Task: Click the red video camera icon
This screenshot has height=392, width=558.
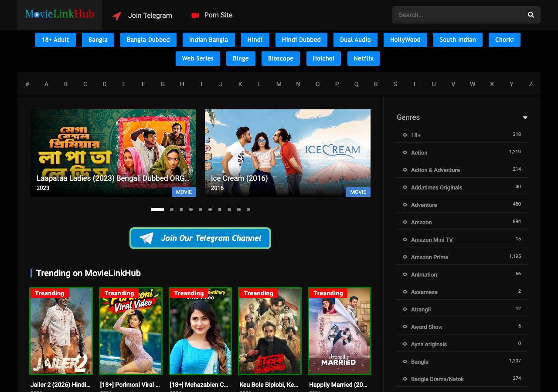Action: tap(195, 15)
